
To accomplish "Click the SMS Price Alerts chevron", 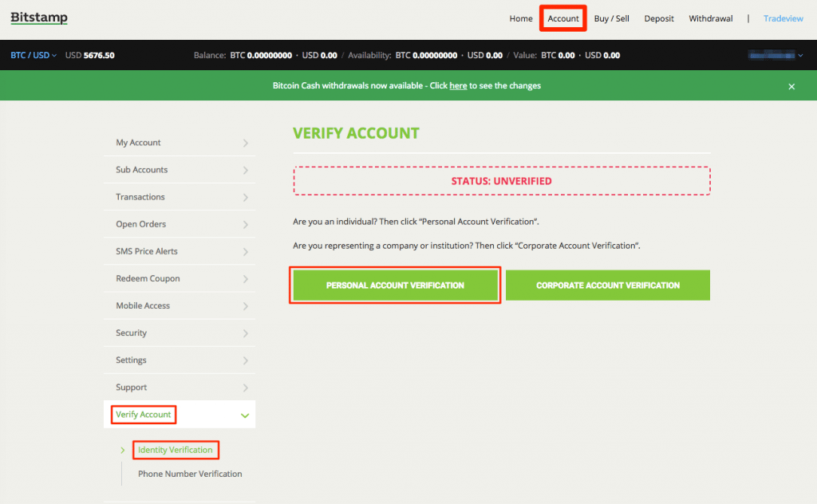I will (245, 252).
